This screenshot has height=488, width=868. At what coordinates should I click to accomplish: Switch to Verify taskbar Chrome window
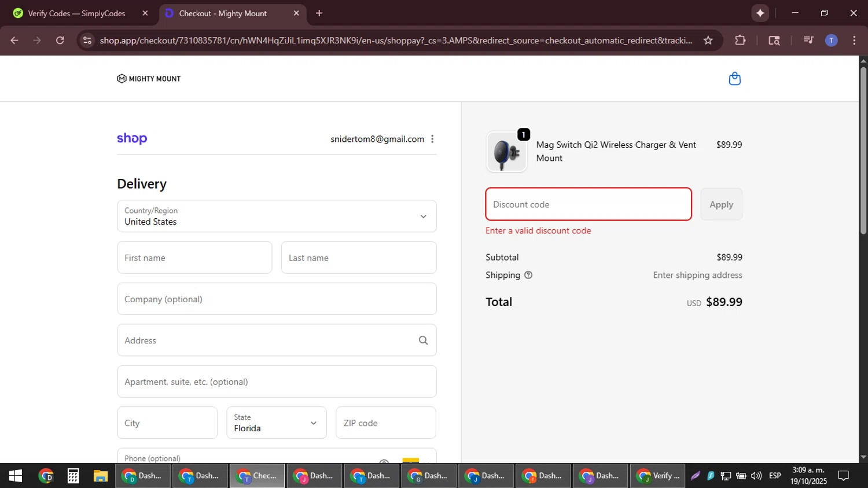pyautogui.click(x=657, y=476)
